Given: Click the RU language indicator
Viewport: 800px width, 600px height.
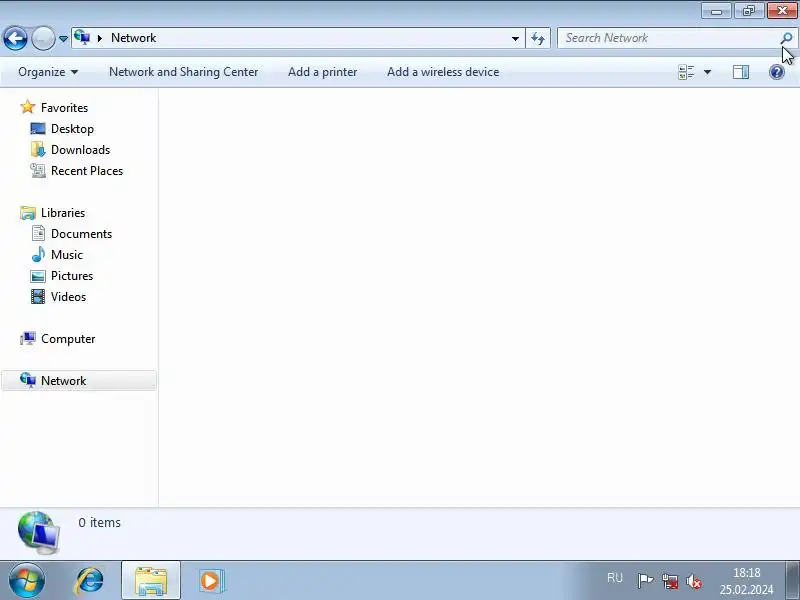Looking at the screenshot, I should (x=615, y=578).
